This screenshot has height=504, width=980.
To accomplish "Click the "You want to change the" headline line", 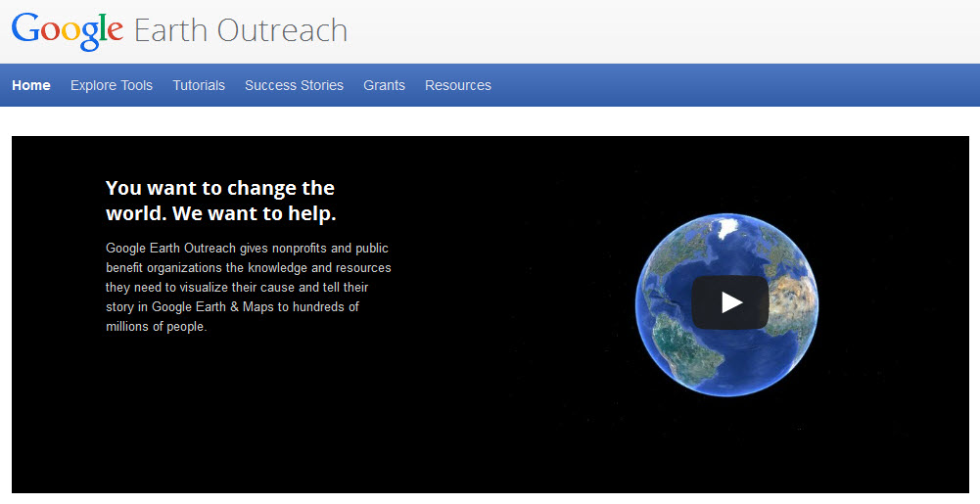I will [219, 188].
